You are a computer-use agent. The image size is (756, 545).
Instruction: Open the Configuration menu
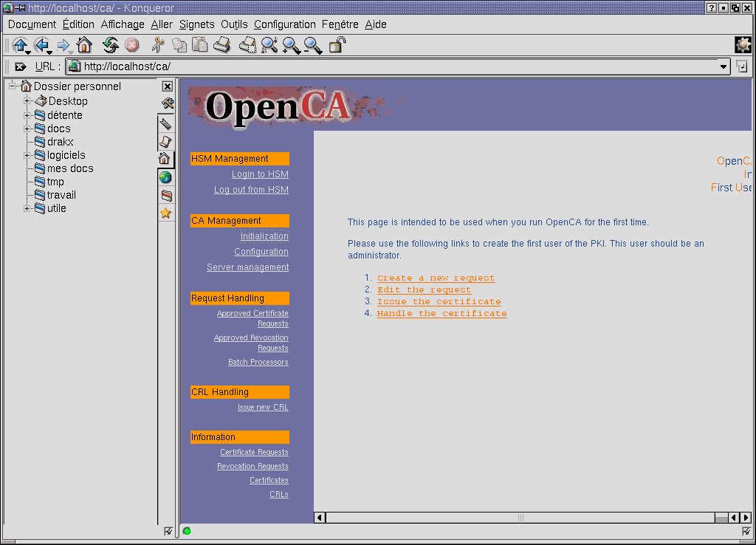coord(284,24)
